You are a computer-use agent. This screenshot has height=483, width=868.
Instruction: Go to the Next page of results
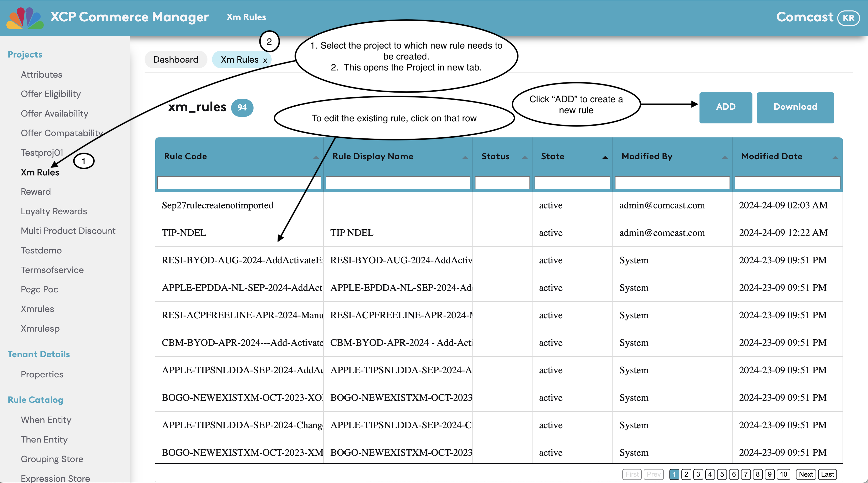tap(806, 474)
